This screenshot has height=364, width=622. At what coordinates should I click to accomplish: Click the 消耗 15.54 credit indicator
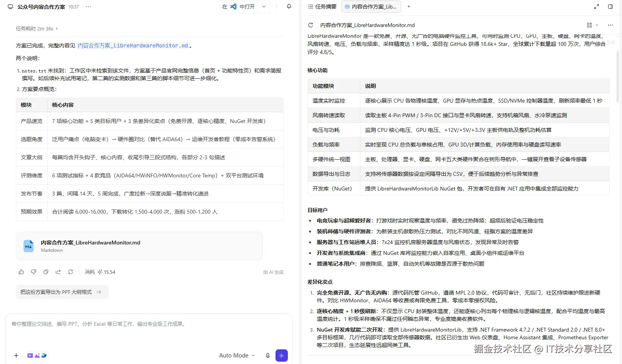tap(100, 272)
